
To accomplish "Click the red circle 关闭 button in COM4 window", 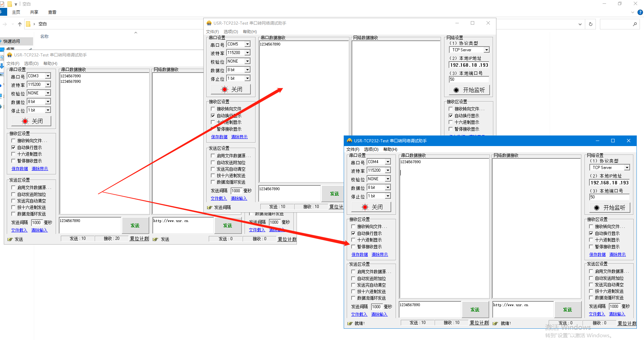I will point(365,207).
